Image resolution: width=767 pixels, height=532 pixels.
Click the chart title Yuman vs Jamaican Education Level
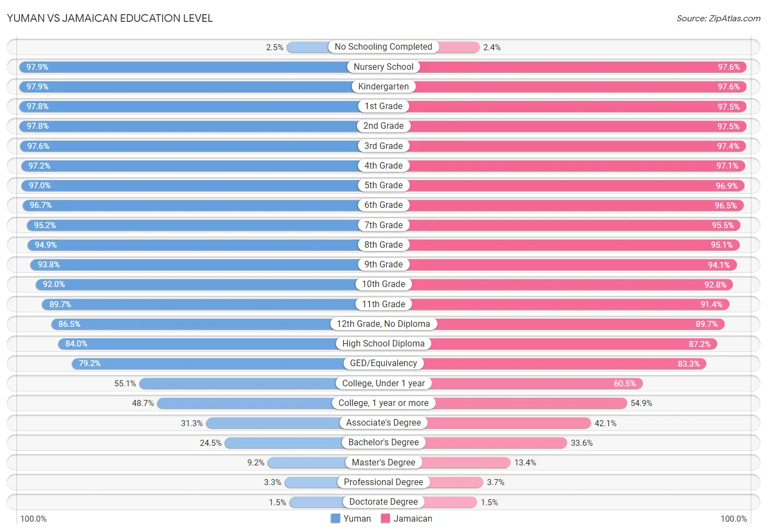(110, 18)
